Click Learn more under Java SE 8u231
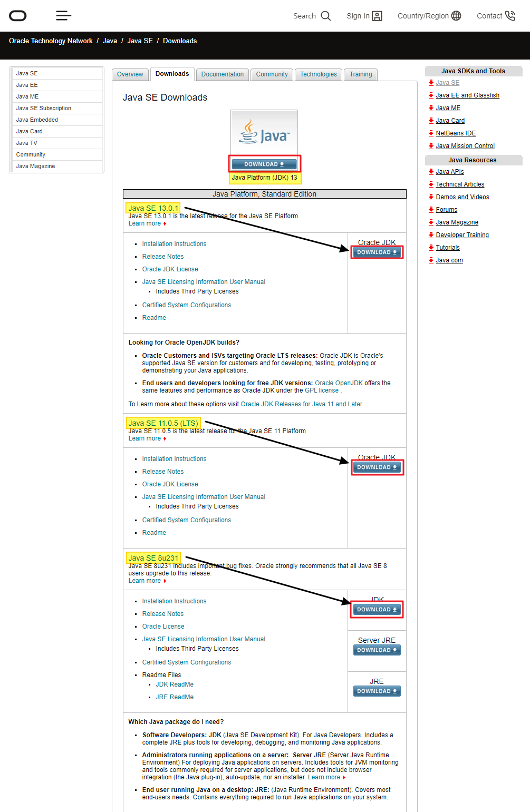Viewport: 530px width, 812px height. (x=144, y=581)
